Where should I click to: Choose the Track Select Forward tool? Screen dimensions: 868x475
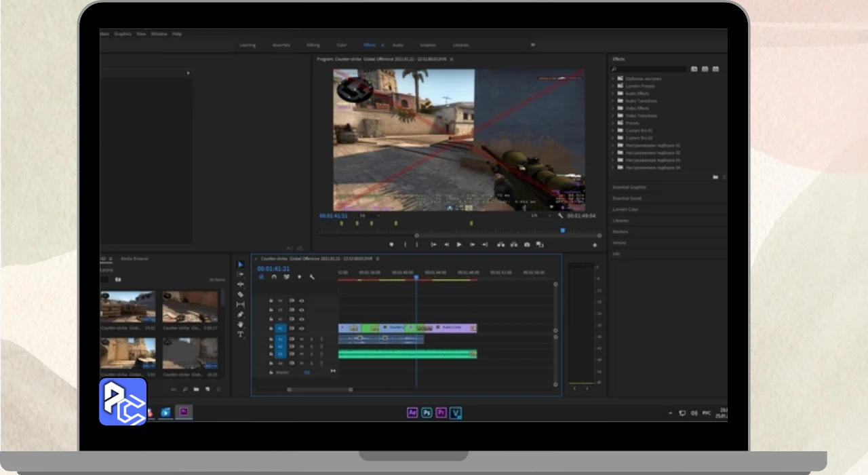[x=240, y=274]
